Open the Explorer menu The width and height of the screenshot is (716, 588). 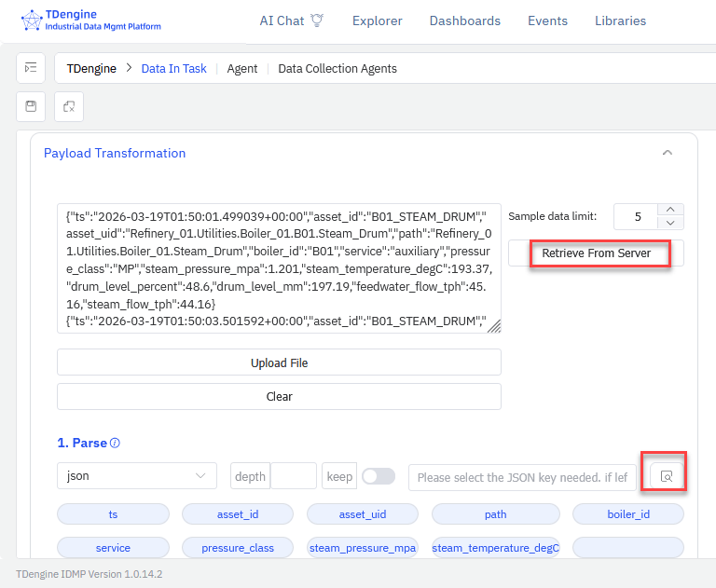pyautogui.click(x=377, y=21)
